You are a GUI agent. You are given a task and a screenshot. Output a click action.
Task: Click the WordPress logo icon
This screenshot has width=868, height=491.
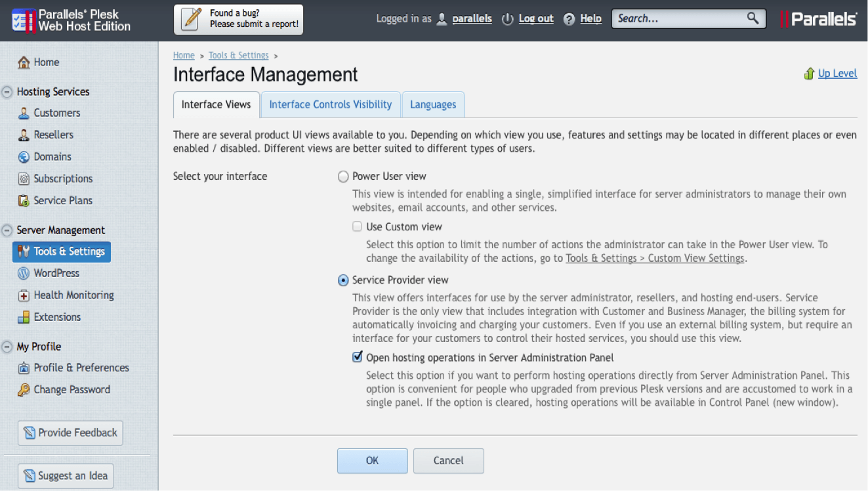tap(24, 273)
